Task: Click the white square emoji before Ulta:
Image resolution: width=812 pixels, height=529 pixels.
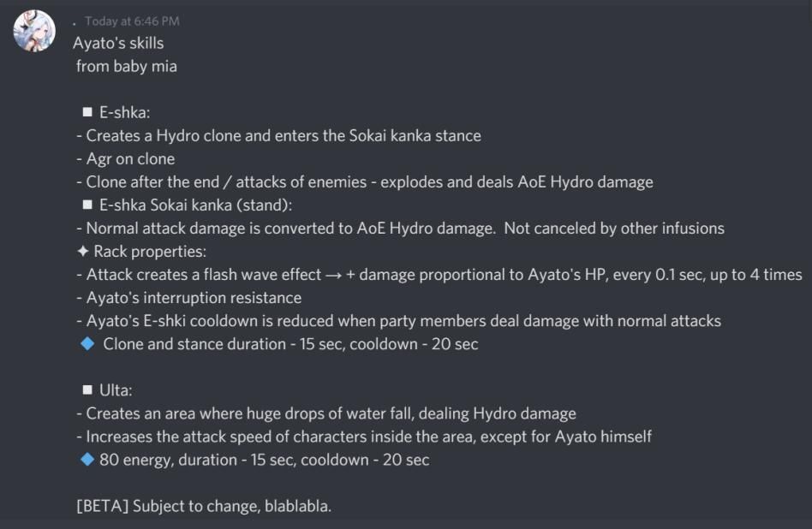Action: tap(87, 389)
